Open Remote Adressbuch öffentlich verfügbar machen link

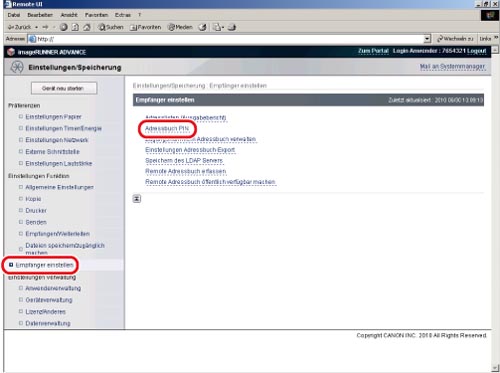pos(210,182)
